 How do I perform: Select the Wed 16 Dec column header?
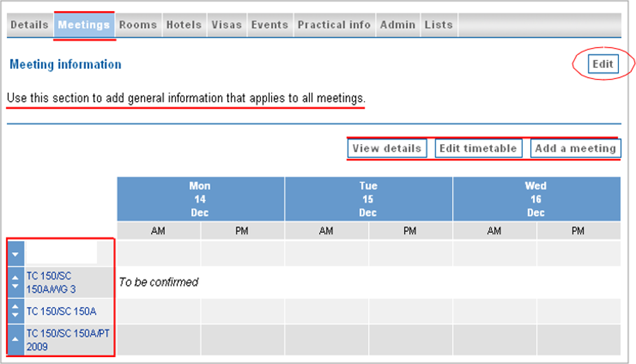tap(536, 199)
